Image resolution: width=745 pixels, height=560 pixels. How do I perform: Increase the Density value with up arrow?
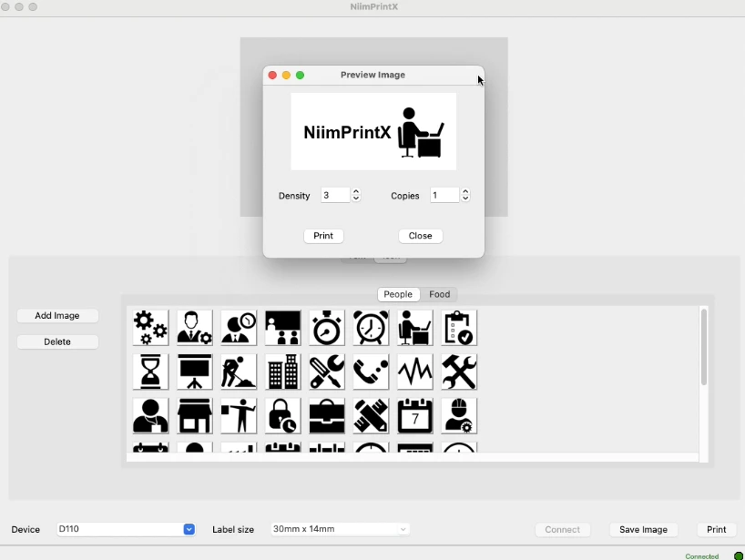tap(356, 192)
